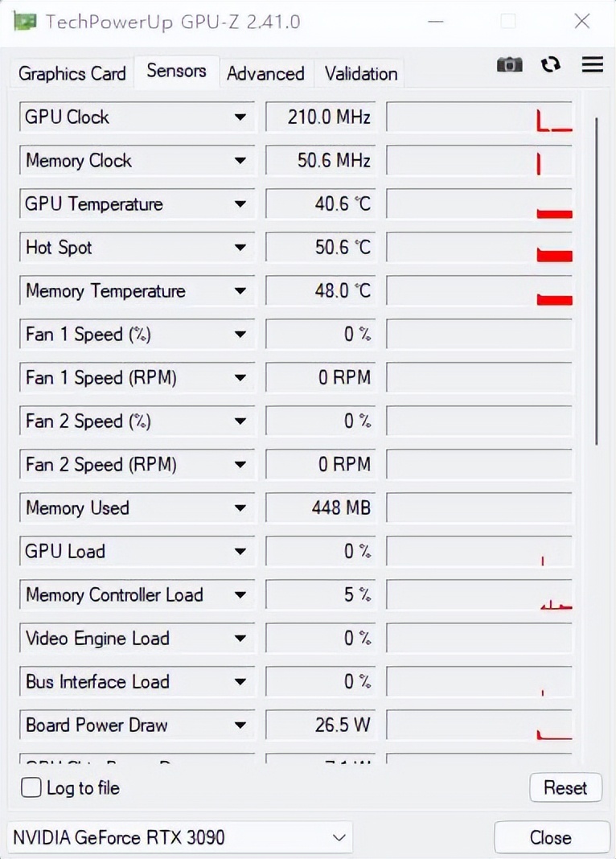This screenshot has height=859, width=616.
Task: Click the Fan 1 Speed RPM value field
Action: [x=321, y=378]
